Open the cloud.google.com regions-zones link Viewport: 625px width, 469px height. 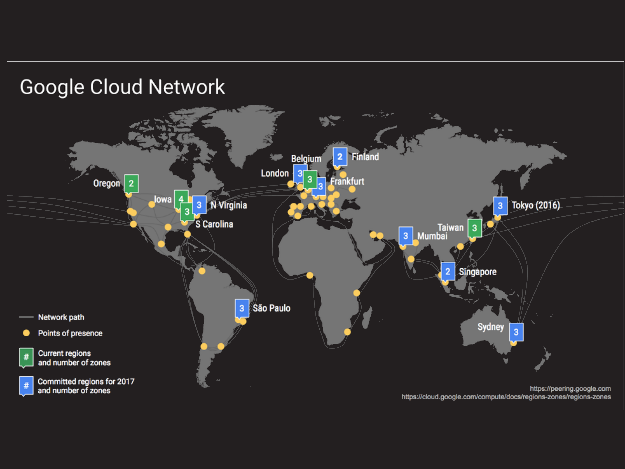click(x=506, y=397)
